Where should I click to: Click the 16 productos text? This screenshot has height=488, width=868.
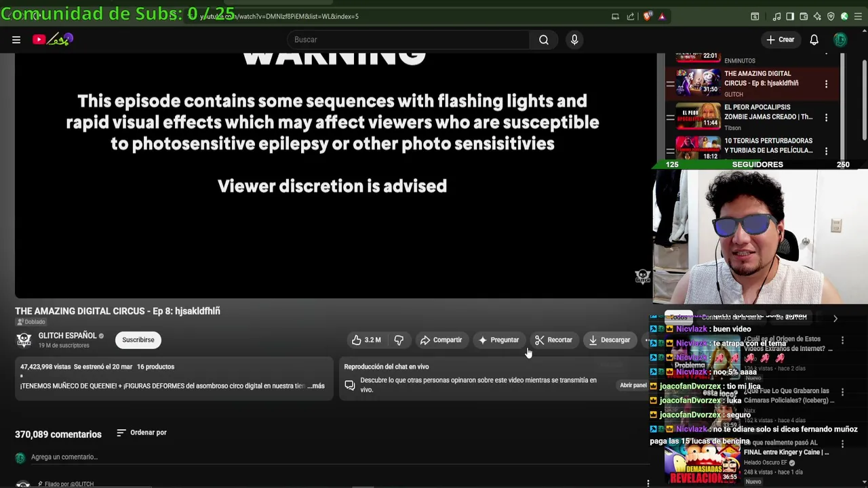155,367
